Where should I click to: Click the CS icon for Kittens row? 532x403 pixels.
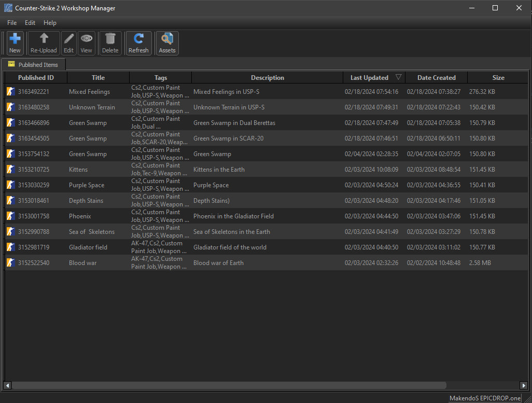[x=11, y=169]
